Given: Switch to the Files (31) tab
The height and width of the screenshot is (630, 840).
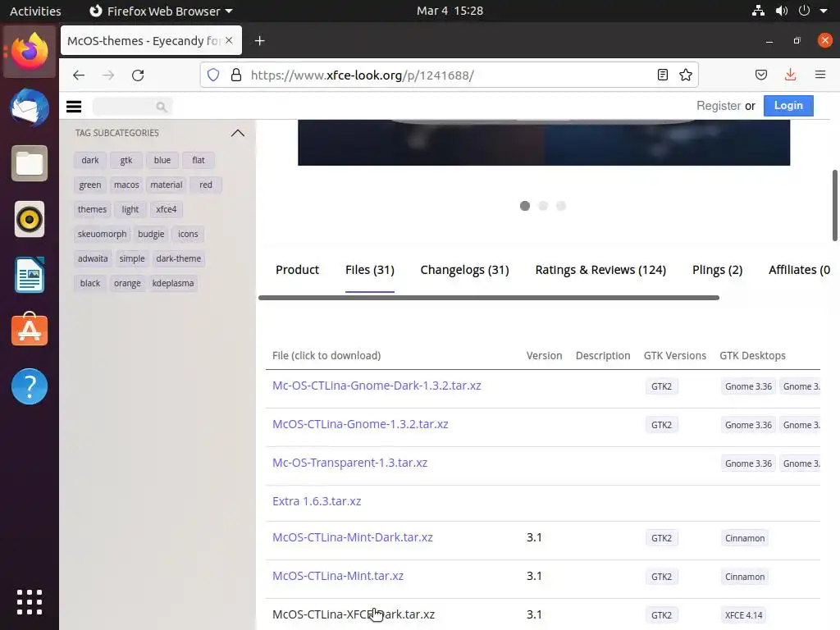Looking at the screenshot, I should click(370, 270).
